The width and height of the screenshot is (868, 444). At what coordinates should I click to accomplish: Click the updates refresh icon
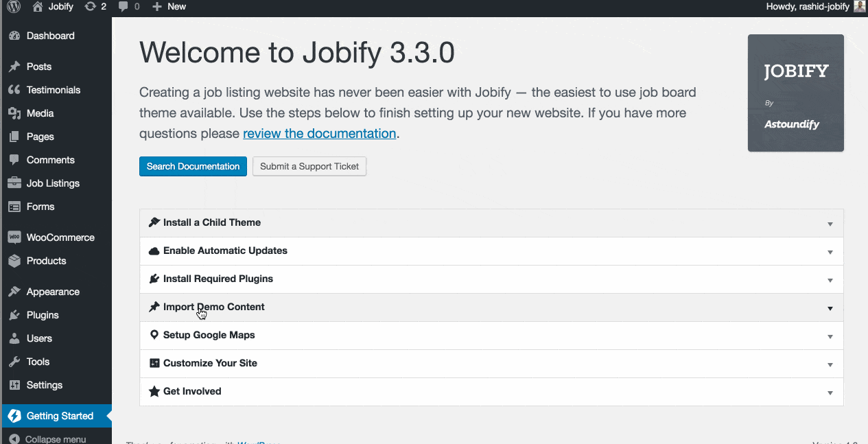(90, 6)
